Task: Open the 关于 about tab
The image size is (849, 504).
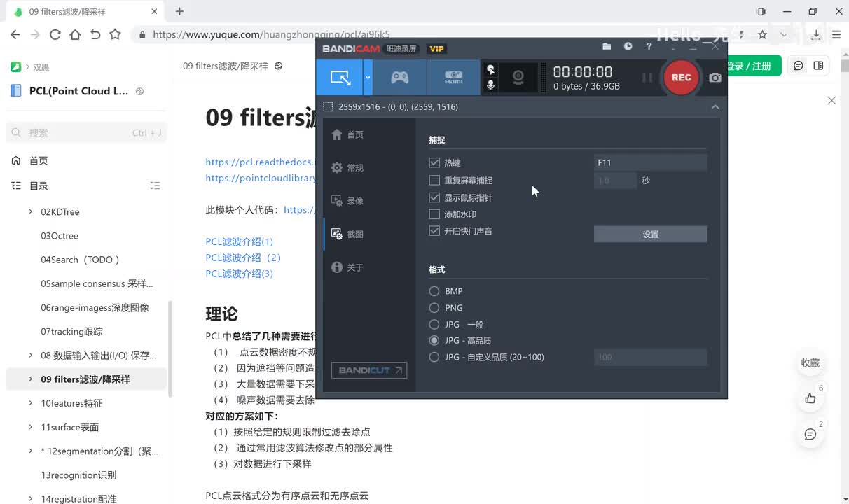Action: pyautogui.click(x=348, y=267)
